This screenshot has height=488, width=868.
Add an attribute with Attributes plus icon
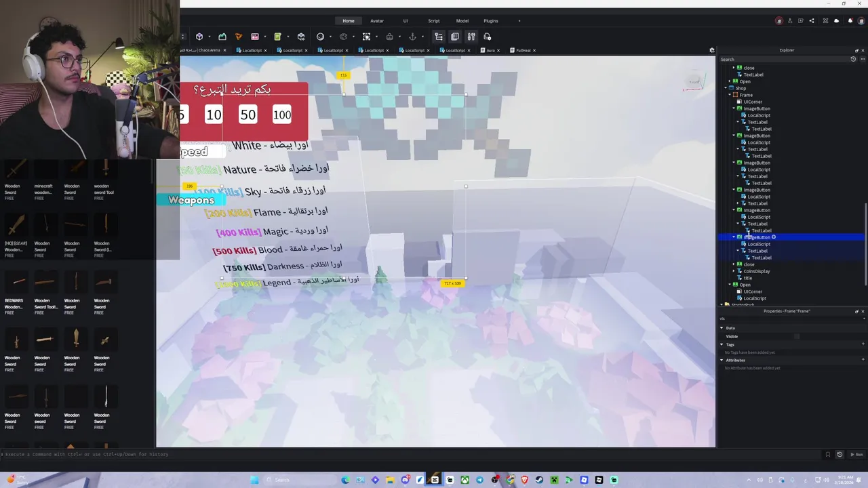tap(863, 360)
